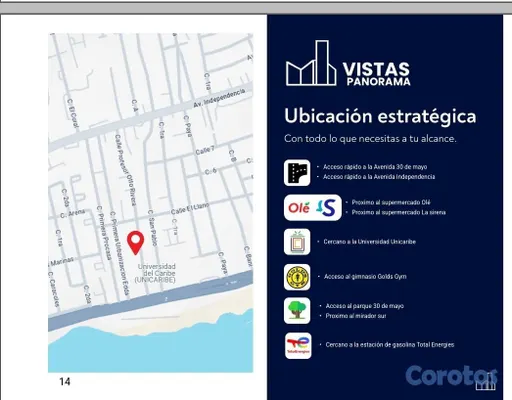The width and height of the screenshot is (512, 400).
Task: Click the La Sirena S logo
Action: 326,208
